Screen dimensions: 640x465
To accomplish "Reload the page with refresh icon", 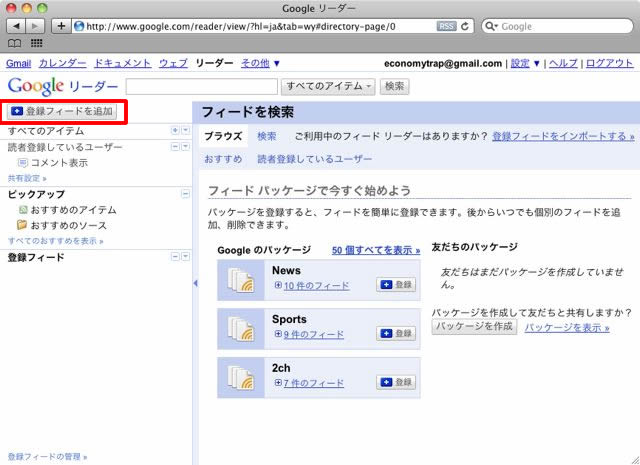I will [464, 27].
